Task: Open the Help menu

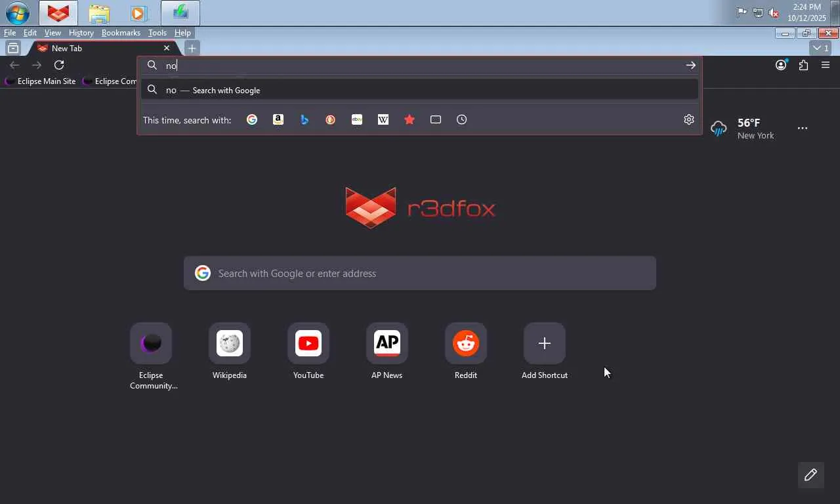Action: 182,33
